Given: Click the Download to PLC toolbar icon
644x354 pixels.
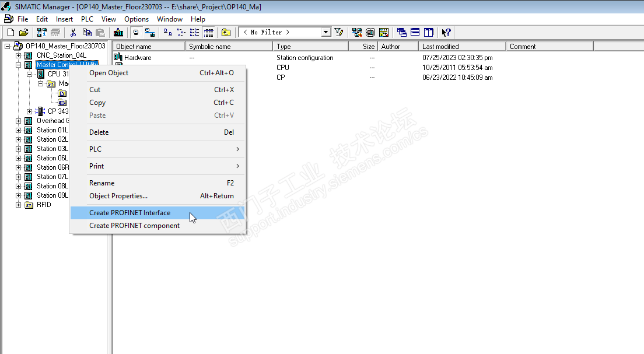Looking at the screenshot, I should coord(118,33).
